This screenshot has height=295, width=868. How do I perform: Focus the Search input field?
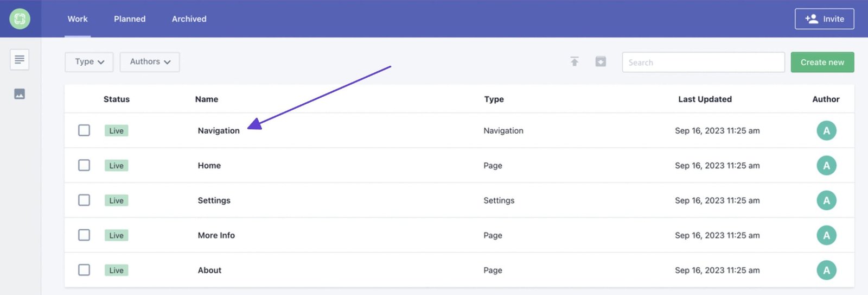pos(703,62)
